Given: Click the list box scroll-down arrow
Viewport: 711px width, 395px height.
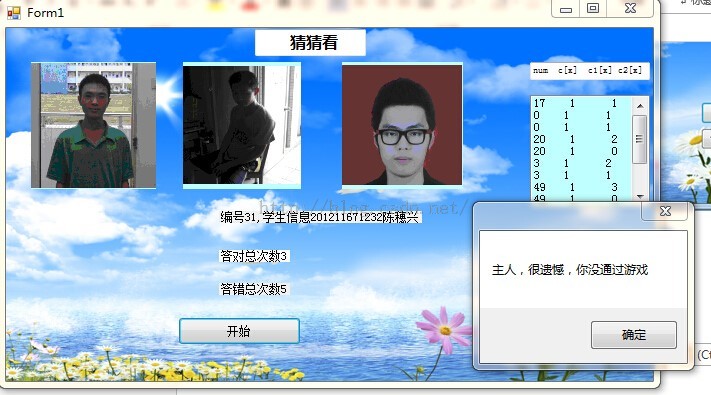Looking at the screenshot, I should click(x=640, y=196).
